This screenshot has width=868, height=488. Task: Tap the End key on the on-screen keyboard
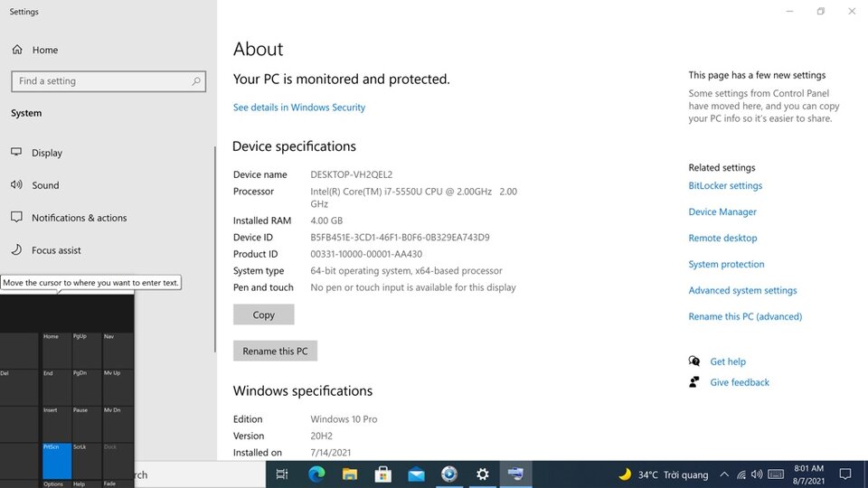click(56, 388)
